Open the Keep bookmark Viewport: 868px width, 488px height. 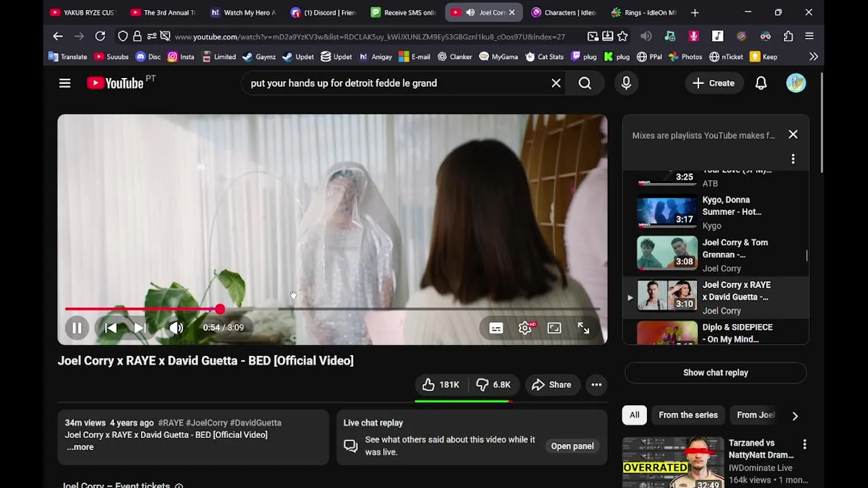tap(764, 57)
